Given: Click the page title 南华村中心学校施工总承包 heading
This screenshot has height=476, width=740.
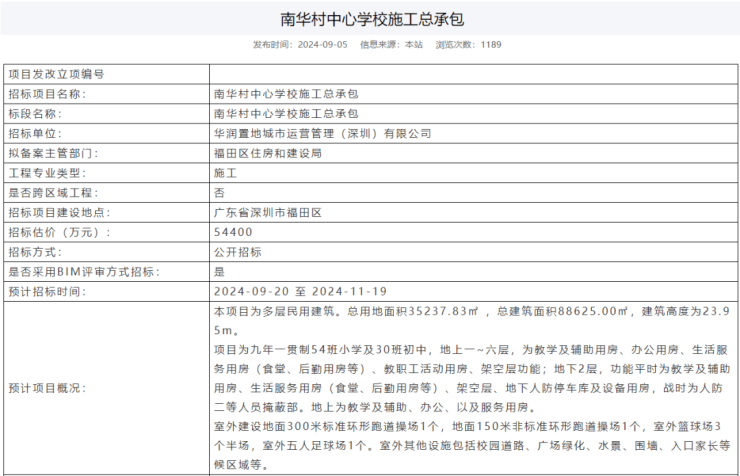Looking at the screenshot, I should click(372, 19).
